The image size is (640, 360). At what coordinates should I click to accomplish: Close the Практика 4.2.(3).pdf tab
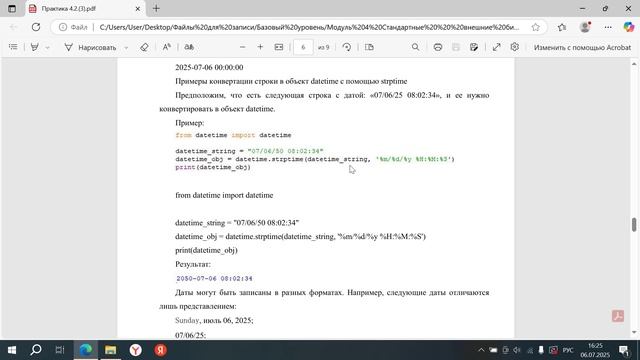[138, 9]
